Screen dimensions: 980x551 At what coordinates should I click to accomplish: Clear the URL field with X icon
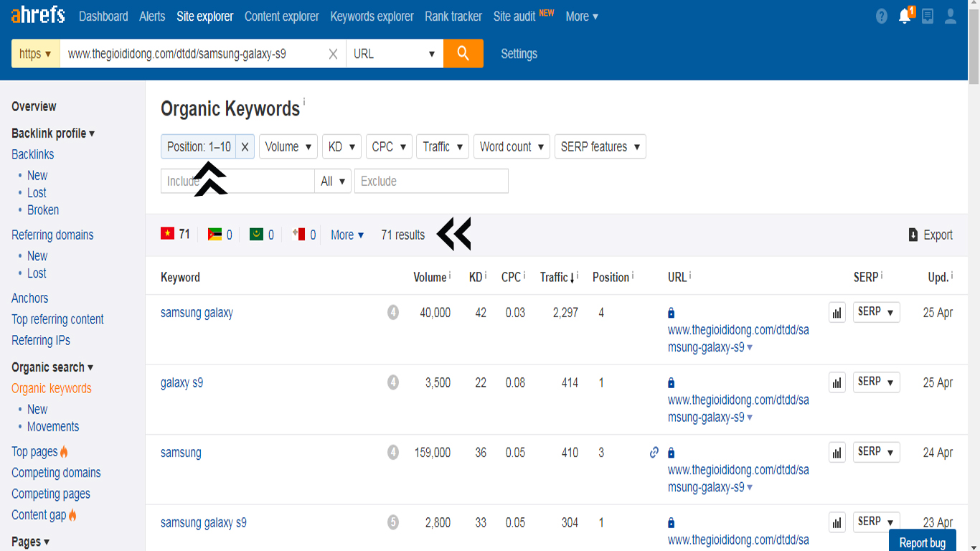(x=333, y=54)
